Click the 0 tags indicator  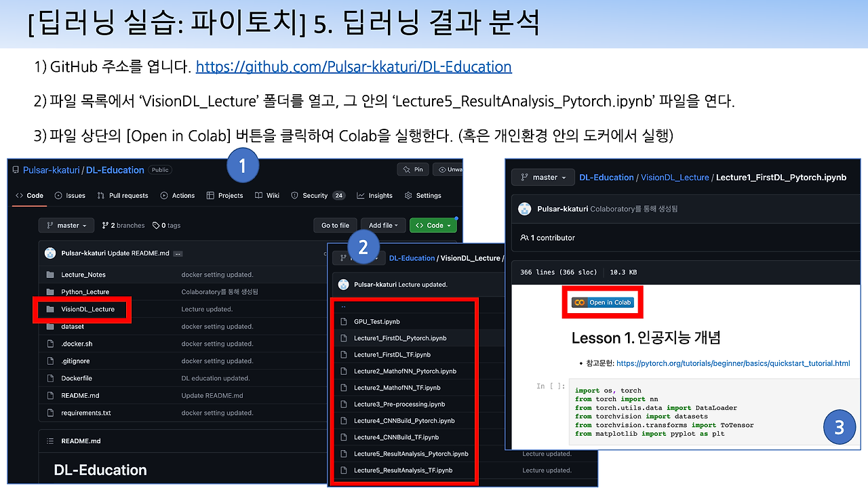click(x=165, y=225)
